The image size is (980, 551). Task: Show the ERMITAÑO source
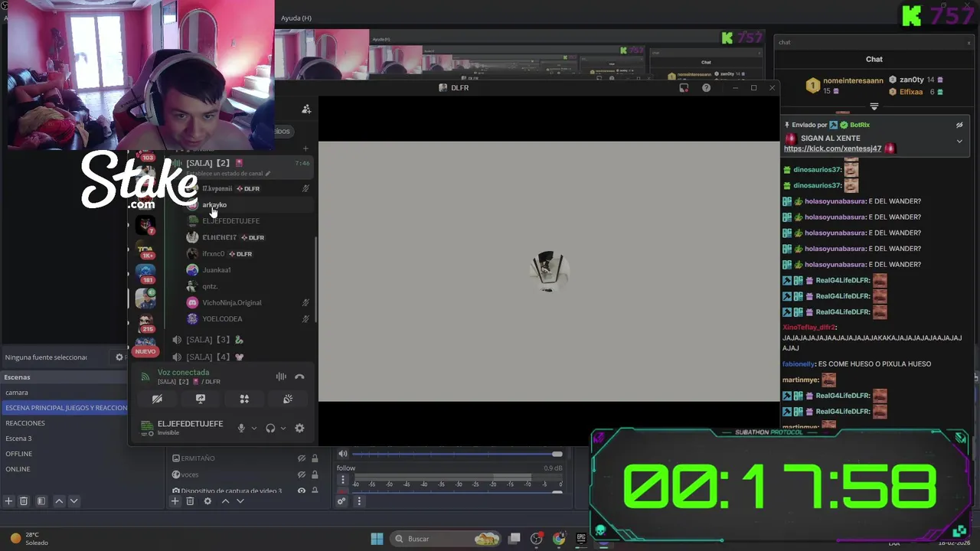(x=302, y=458)
